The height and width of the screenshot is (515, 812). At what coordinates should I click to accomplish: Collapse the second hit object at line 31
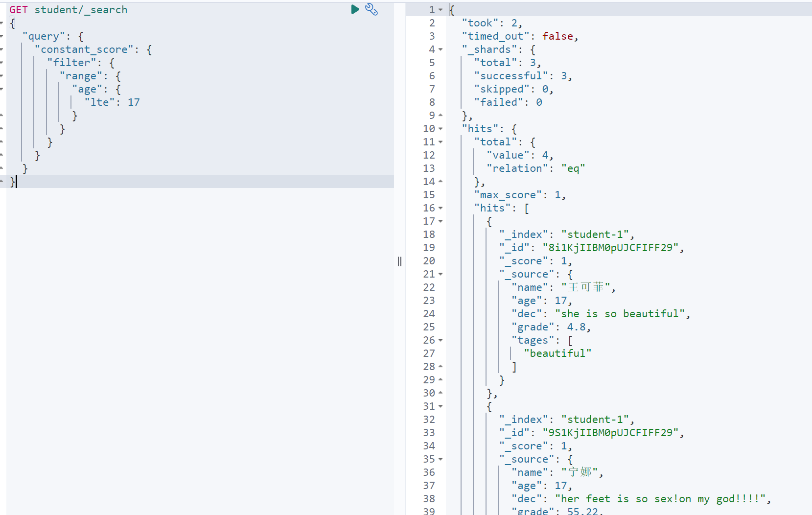point(441,406)
